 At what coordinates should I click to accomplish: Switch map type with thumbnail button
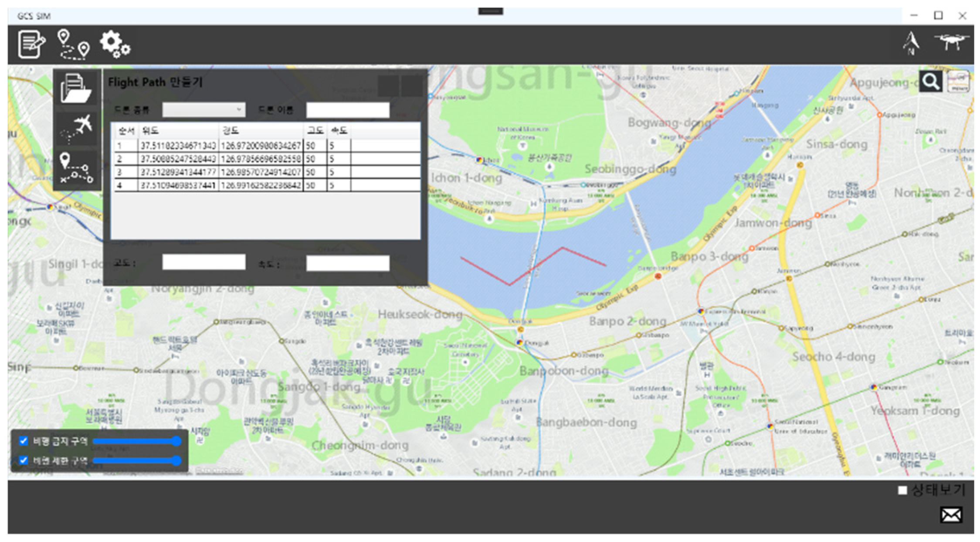959,82
